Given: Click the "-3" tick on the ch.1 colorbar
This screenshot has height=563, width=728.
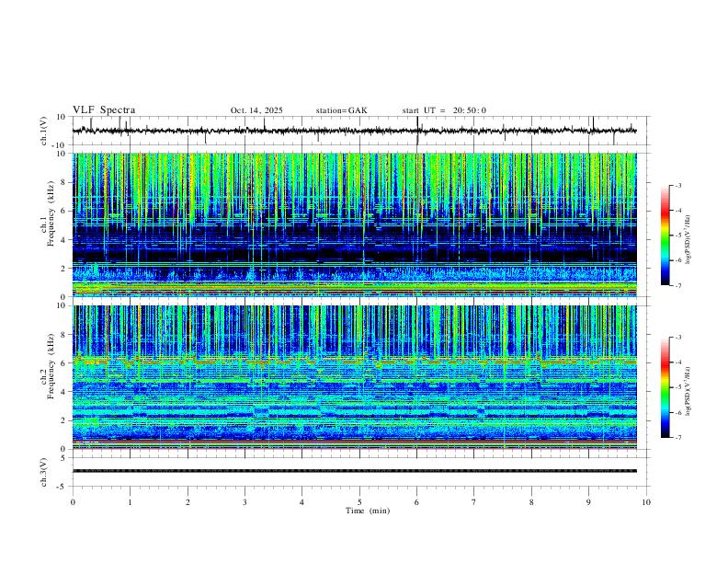Looking at the screenshot, I should [x=678, y=185].
